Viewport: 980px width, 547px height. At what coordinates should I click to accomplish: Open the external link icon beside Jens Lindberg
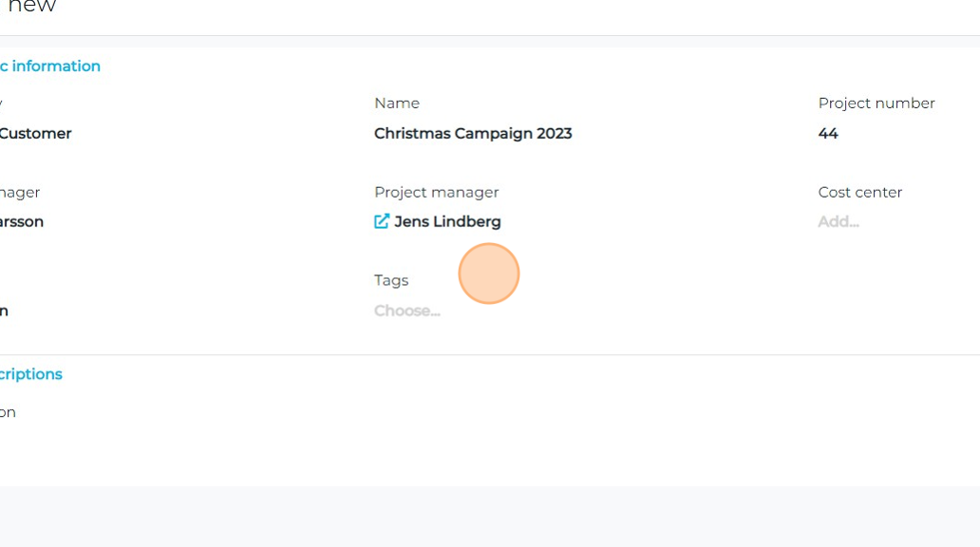click(x=382, y=221)
